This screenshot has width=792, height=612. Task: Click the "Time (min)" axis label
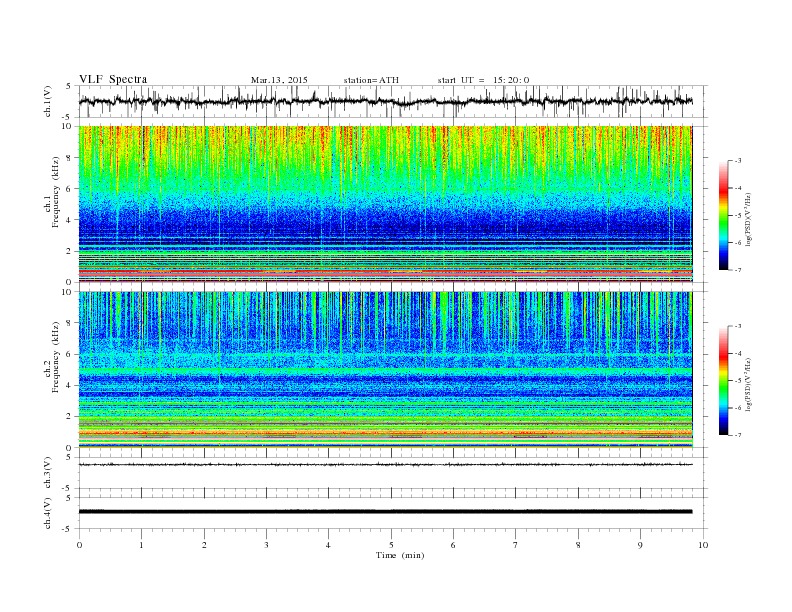click(400, 555)
